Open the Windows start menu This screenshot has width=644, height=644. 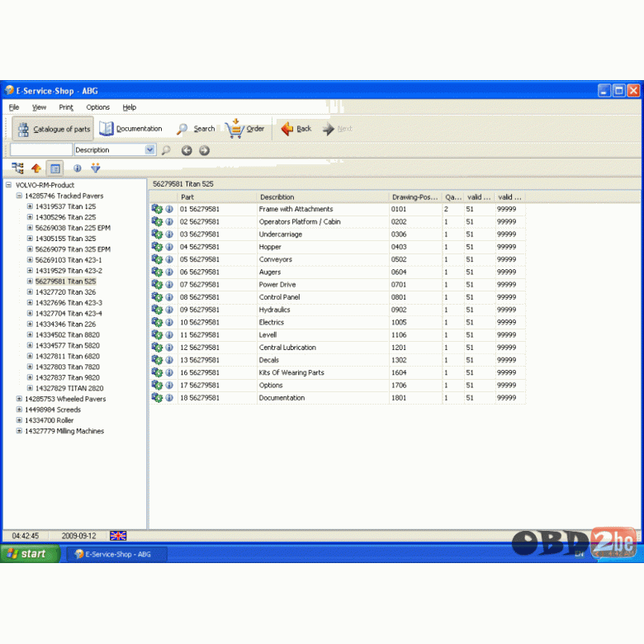click(x=30, y=554)
